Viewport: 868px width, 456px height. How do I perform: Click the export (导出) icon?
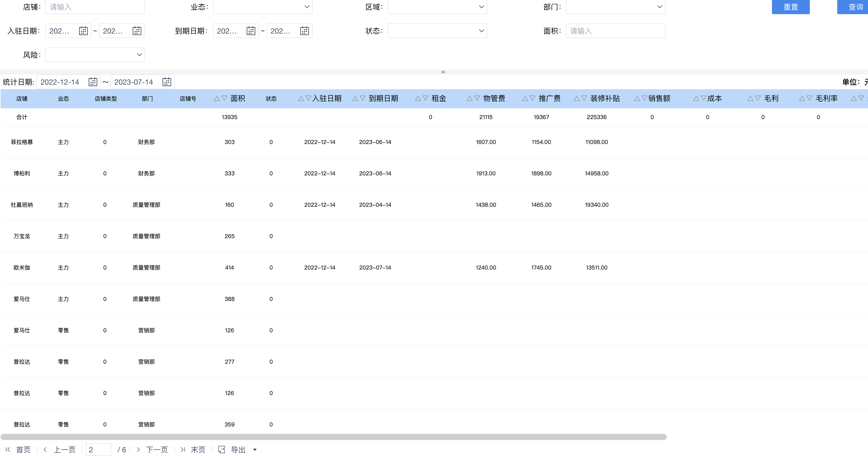click(x=222, y=450)
